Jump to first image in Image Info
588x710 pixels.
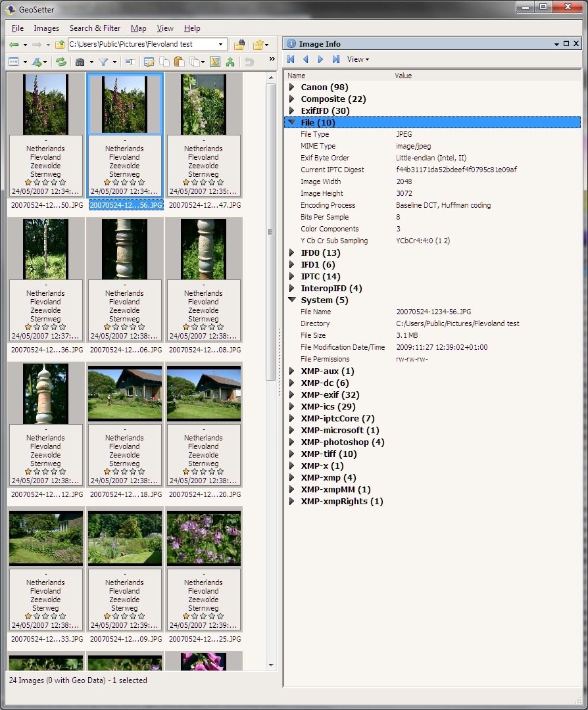click(291, 59)
